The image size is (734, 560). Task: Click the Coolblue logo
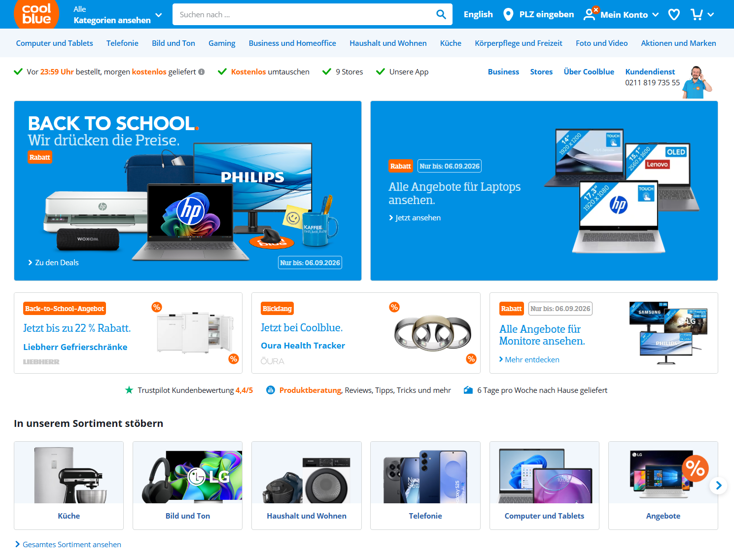pos(36,14)
